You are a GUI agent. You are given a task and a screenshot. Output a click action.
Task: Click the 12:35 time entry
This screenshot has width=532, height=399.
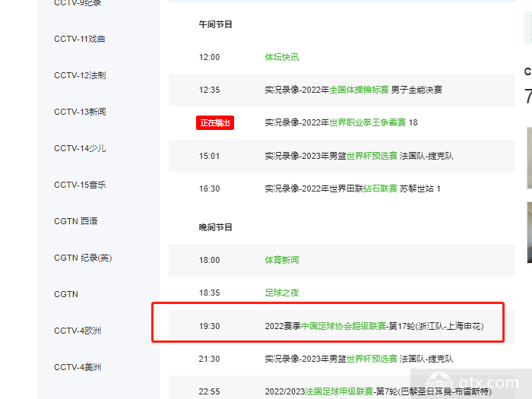tap(209, 90)
